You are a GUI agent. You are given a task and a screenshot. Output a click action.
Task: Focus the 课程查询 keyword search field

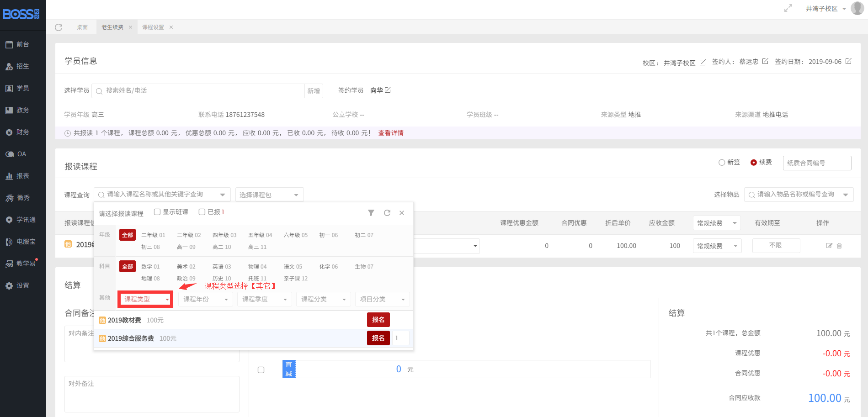point(162,195)
